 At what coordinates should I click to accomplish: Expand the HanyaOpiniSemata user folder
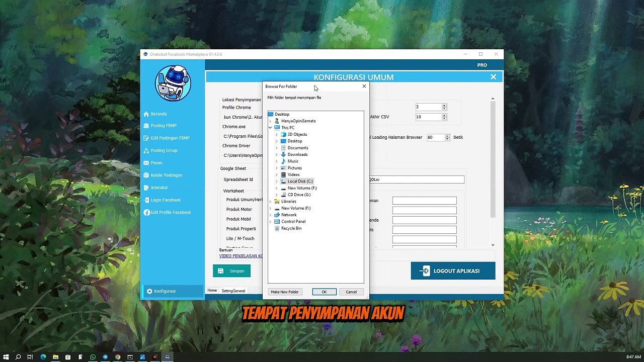[270, 121]
